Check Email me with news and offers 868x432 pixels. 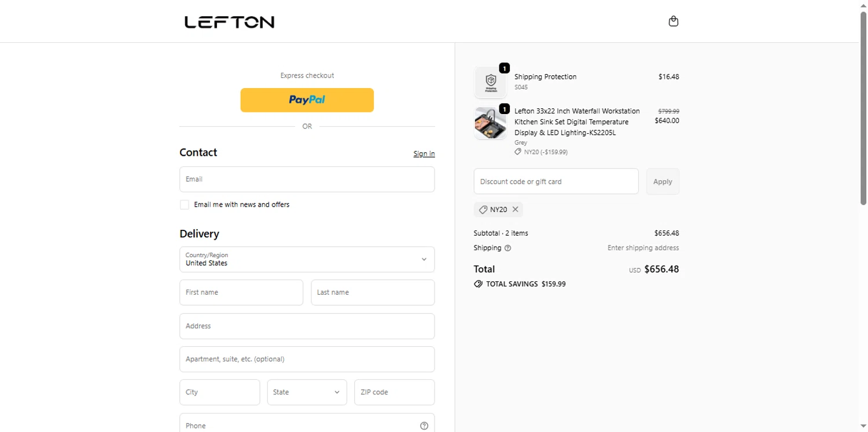point(185,204)
